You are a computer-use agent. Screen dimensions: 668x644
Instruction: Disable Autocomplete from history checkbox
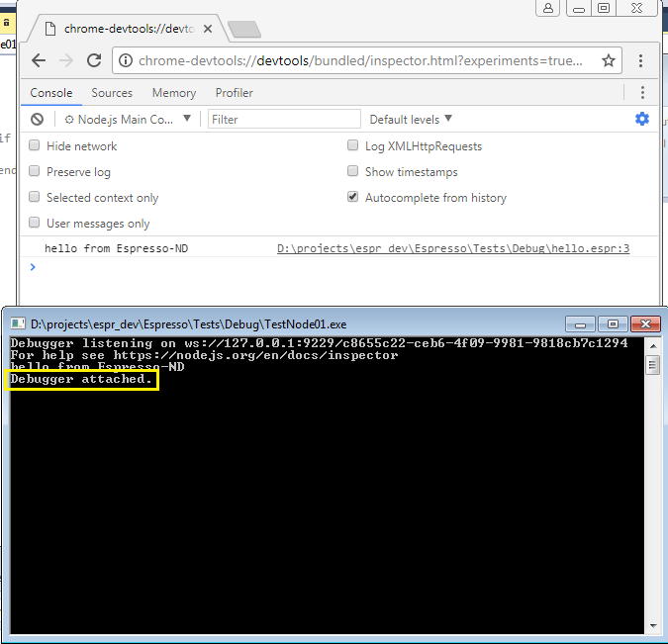(352, 197)
